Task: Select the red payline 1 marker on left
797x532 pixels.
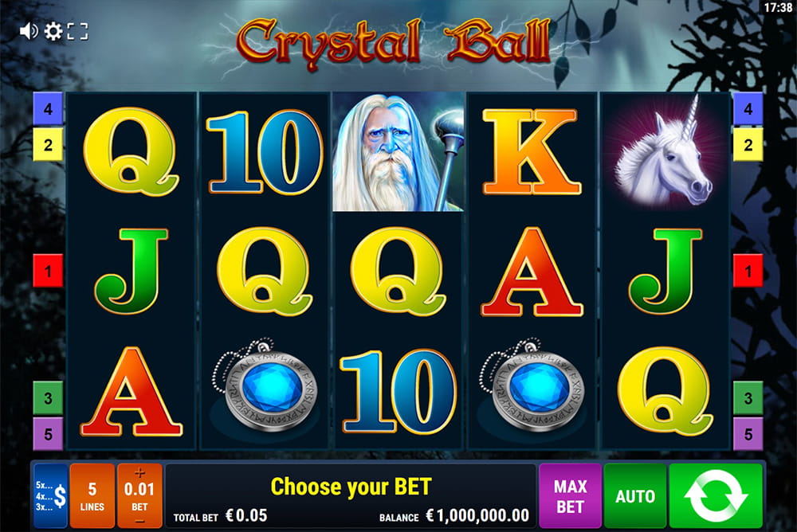Action: point(48,271)
